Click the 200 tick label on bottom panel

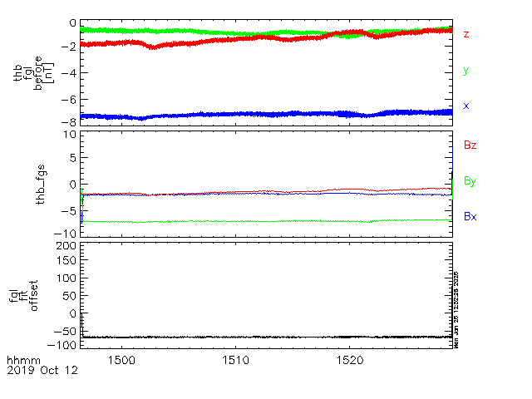(x=66, y=246)
